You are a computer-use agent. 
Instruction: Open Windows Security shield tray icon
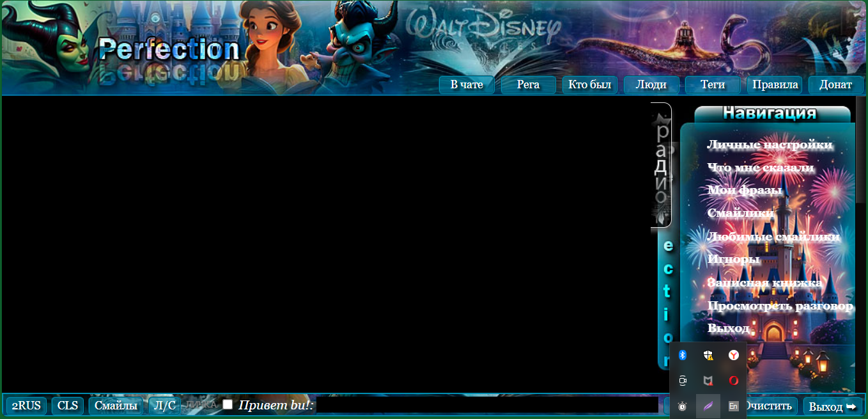pyautogui.click(x=708, y=355)
